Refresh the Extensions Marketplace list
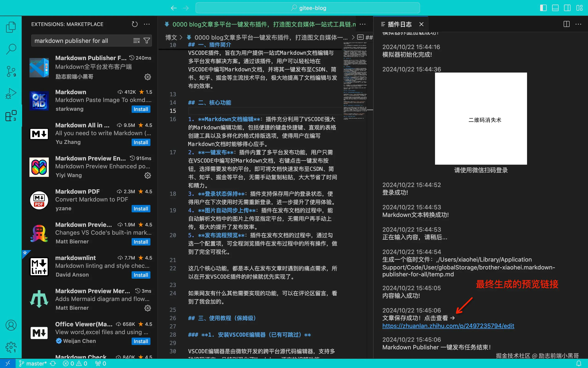Image resolution: width=588 pixels, height=368 pixels. tap(134, 24)
